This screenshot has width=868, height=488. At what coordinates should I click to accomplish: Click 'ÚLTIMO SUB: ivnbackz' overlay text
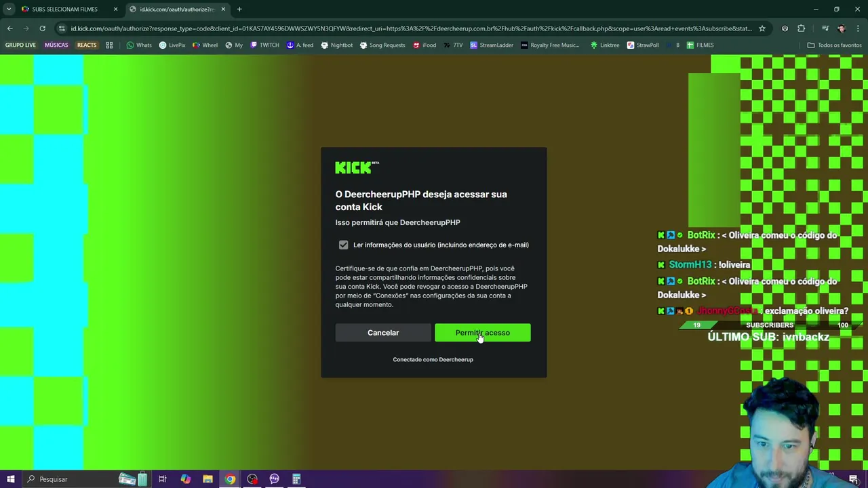768,337
